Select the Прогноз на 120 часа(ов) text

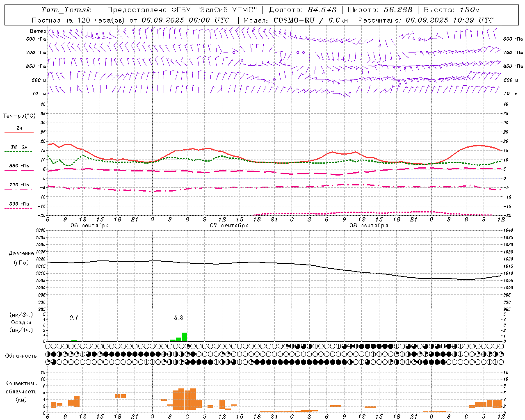click(79, 20)
